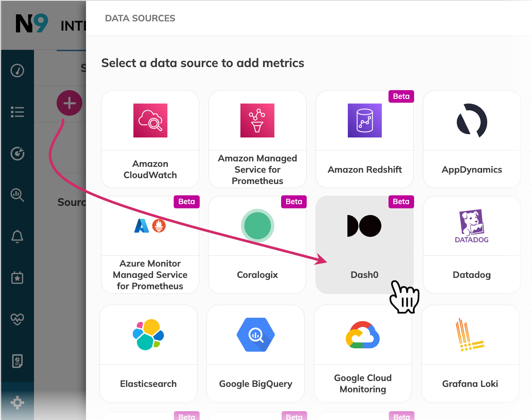532x420 pixels.
Task: Open settings gear icon in sidebar
Action: coord(17,402)
